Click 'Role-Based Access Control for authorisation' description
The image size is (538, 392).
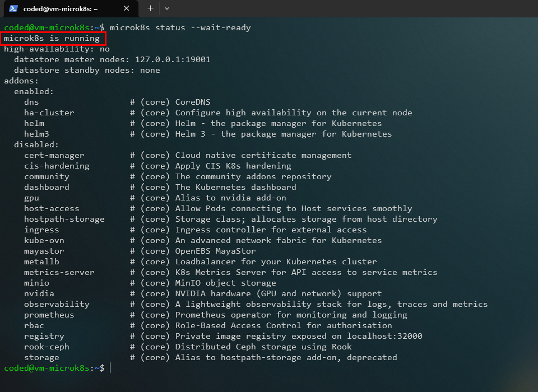click(284, 325)
